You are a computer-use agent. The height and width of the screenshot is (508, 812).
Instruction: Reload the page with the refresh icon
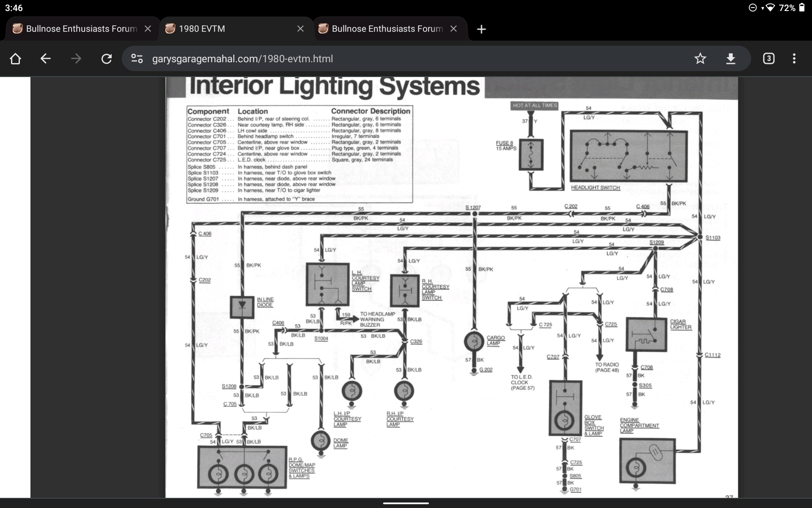107,58
